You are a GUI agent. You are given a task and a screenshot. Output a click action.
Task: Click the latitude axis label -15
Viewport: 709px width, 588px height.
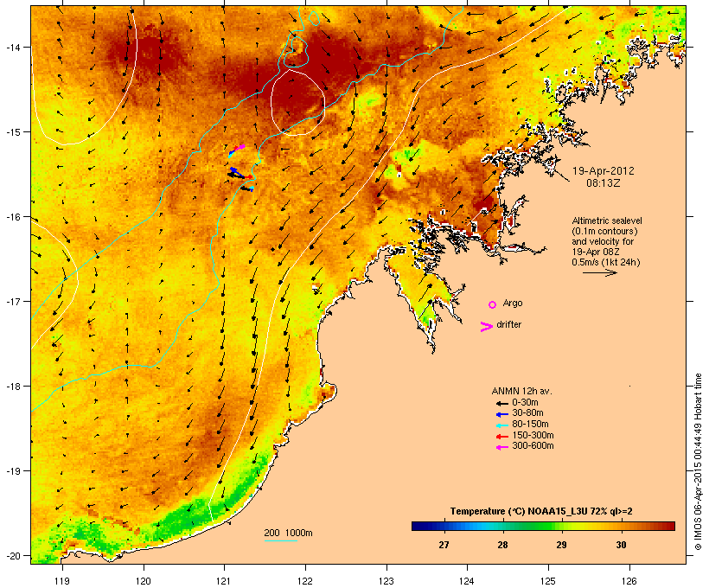(12, 132)
